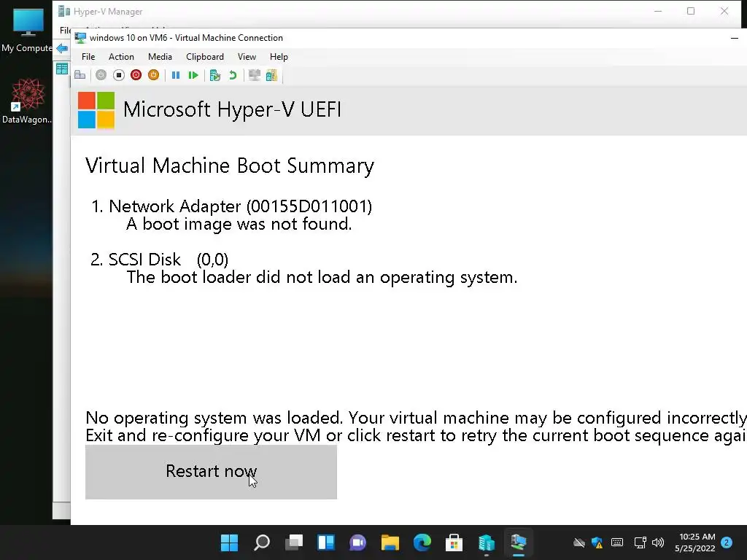The height and width of the screenshot is (560, 747).
Task: Click the orange Save state icon
Action: [153, 75]
